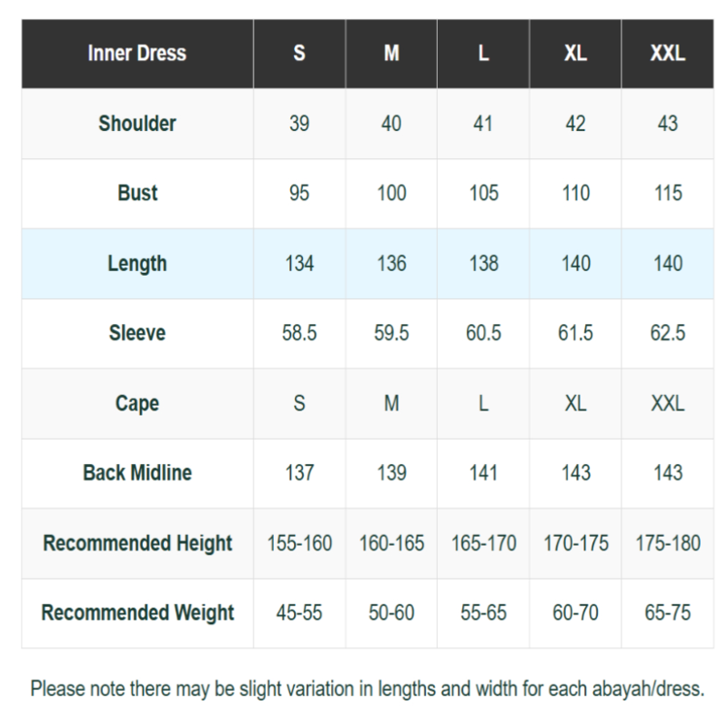Select the sleeve value 61.5
The width and height of the screenshot is (728, 728).
(x=575, y=333)
